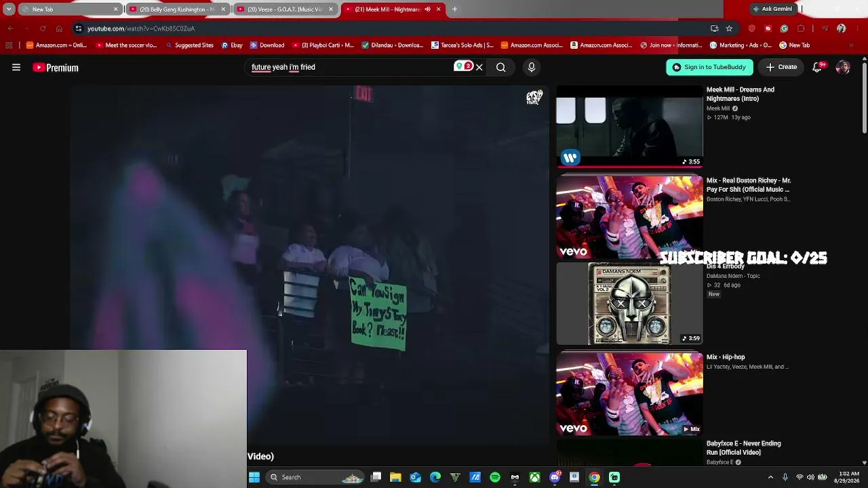Visit the Meek Mill channel name
Viewport: 868px width, 488px height.
click(x=718, y=108)
